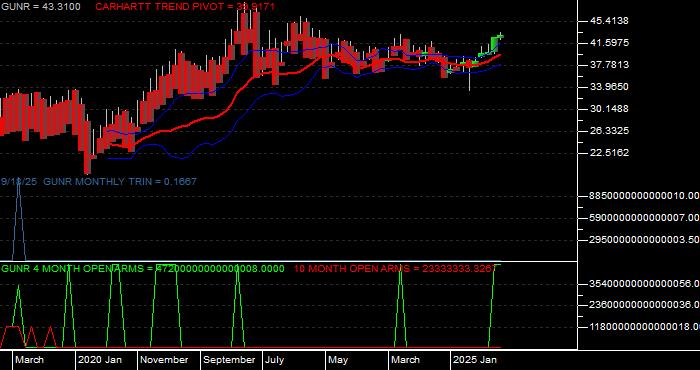Viewport: 700px width, 370px height.
Task: Click the 2020 Jan date axis label
Action: 100,360
